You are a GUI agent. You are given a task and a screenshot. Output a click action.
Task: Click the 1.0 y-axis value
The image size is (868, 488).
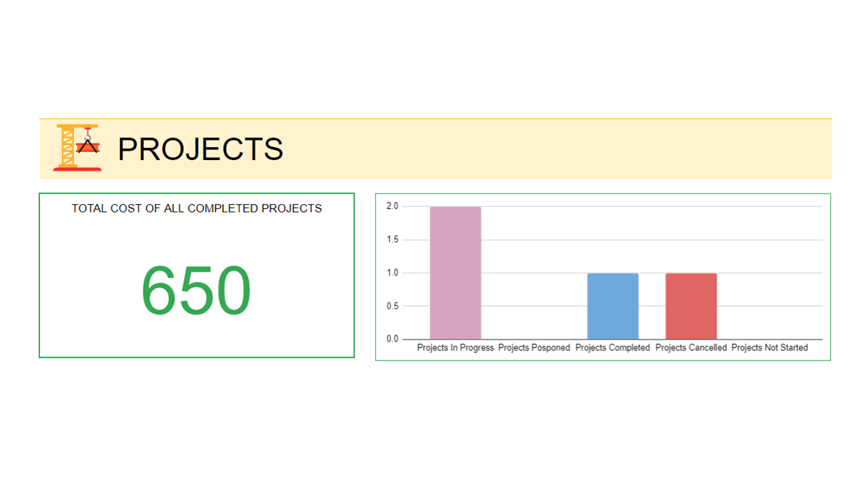click(393, 272)
